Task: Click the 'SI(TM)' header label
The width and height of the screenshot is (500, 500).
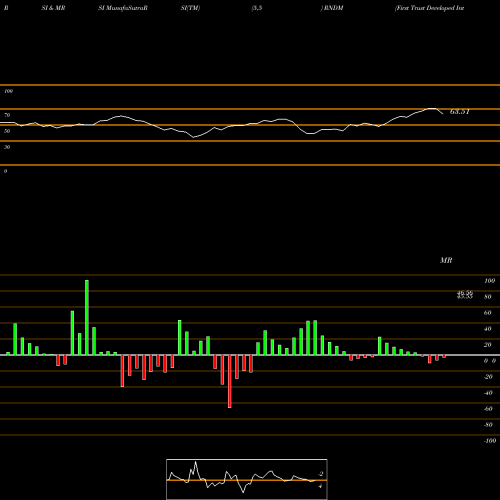Action: pos(190,8)
